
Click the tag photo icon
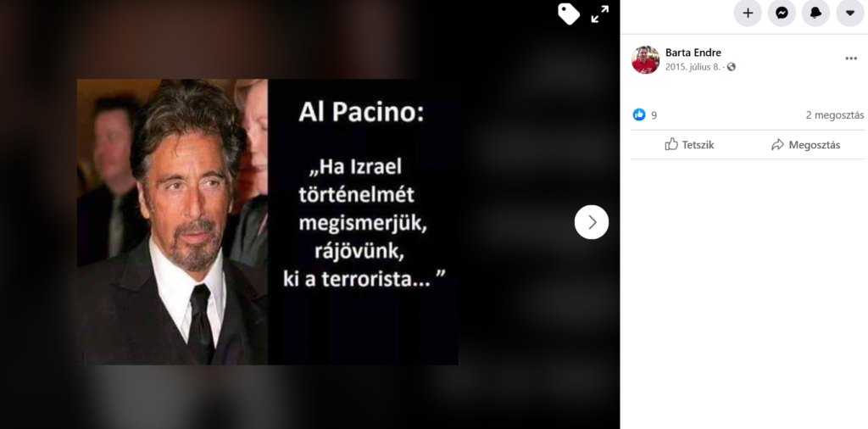pyautogui.click(x=569, y=14)
